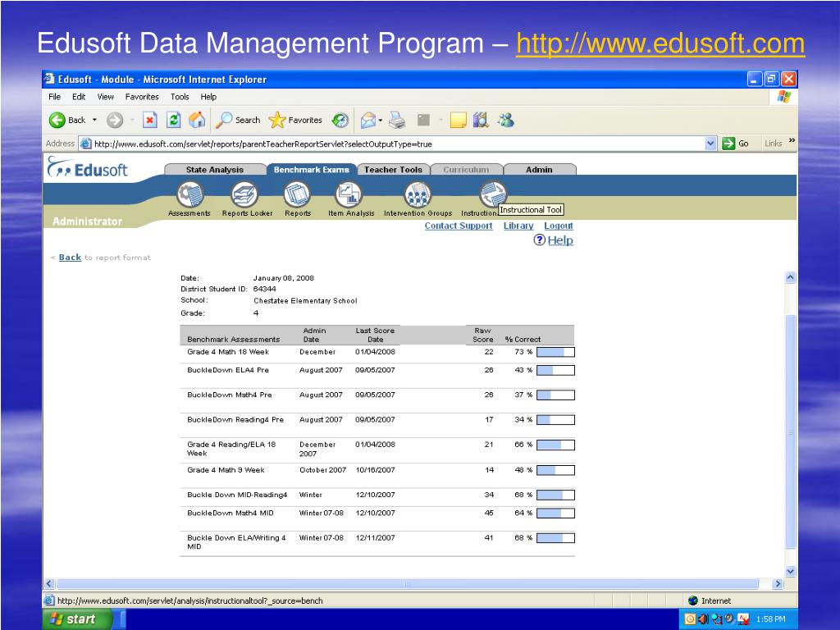Screen dimensions: 840x630
Task: Switch to the Teacher Tools tab
Action: click(x=393, y=169)
